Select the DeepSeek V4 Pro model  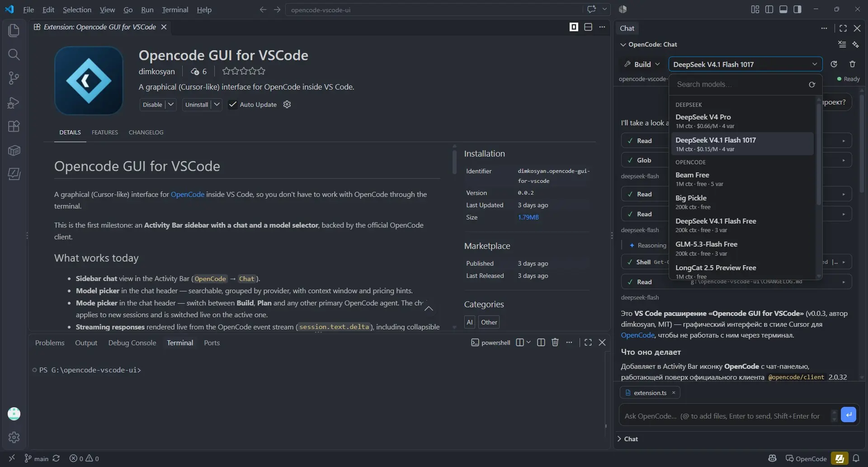pyautogui.click(x=742, y=121)
